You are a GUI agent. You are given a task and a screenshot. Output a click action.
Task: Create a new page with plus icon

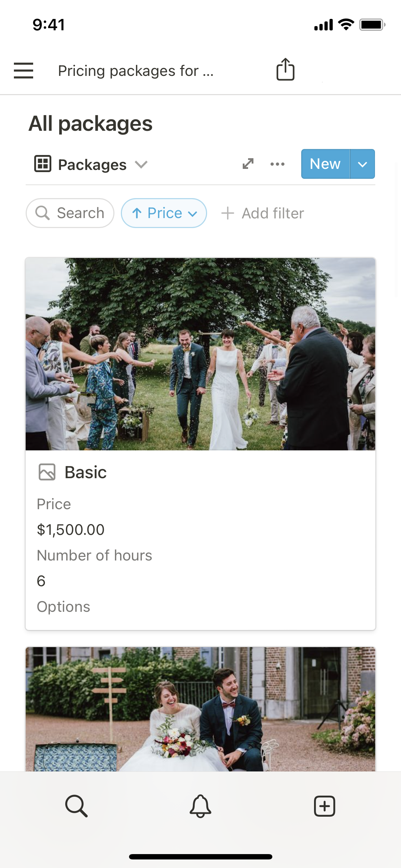tap(324, 806)
